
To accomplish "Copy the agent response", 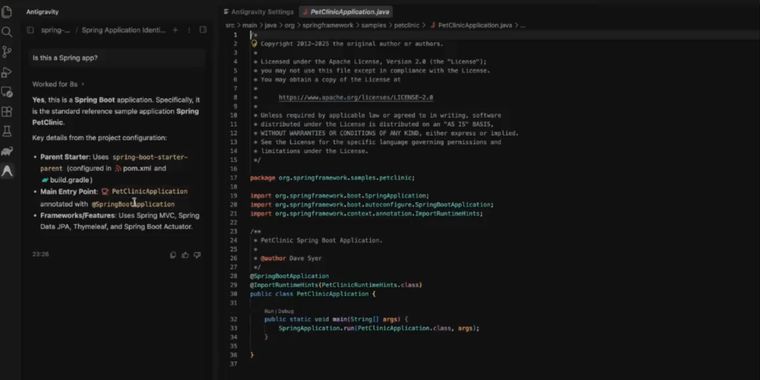I will tap(173, 255).
